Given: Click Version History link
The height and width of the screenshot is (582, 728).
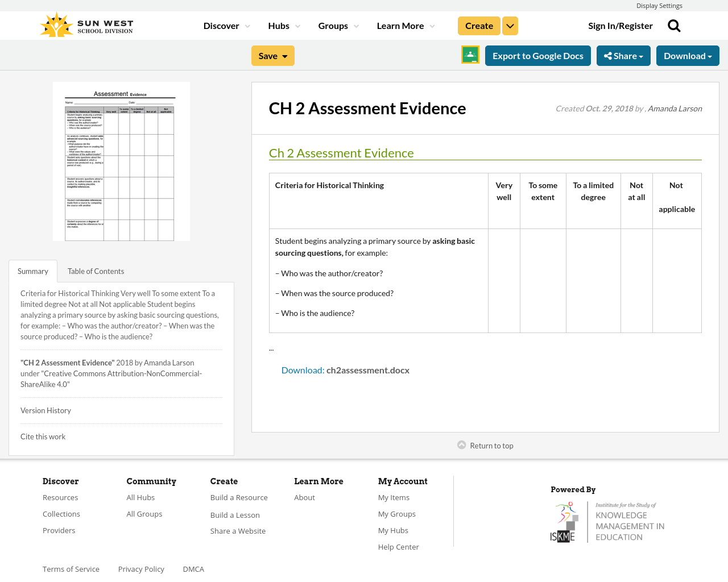Looking at the screenshot, I should coord(45,409).
